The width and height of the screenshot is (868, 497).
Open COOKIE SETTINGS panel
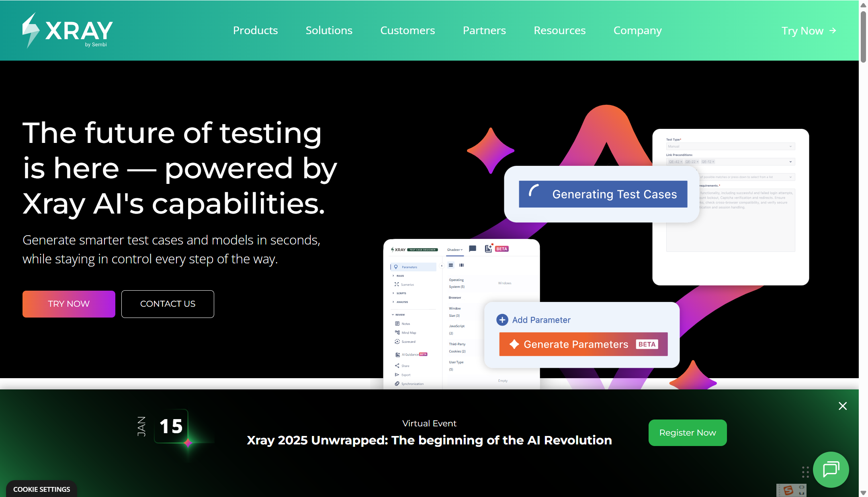[41, 489]
